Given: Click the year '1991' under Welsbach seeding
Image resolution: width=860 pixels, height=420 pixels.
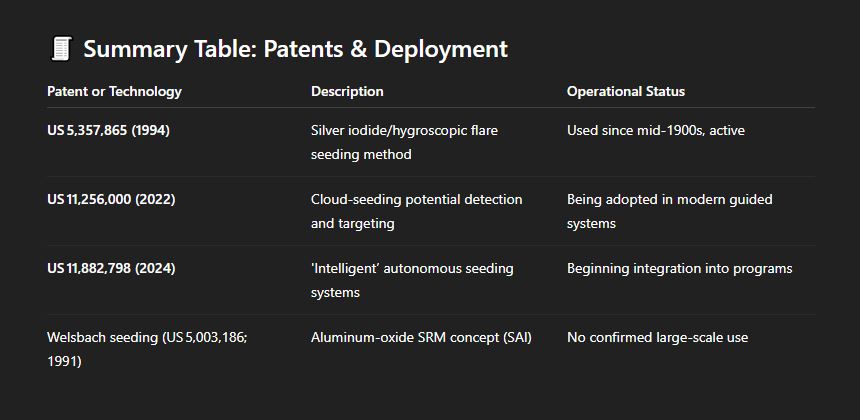Looking at the screenshot, I should [64, 361].
